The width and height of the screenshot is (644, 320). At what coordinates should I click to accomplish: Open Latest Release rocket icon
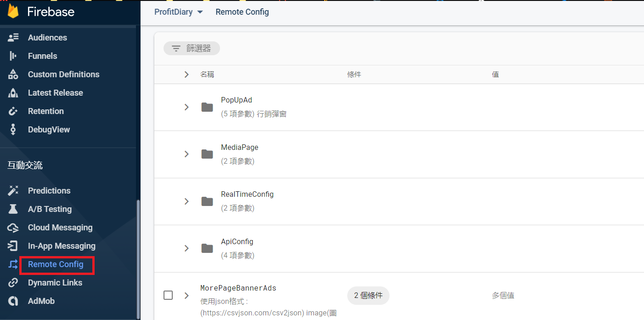coord(13,93)
